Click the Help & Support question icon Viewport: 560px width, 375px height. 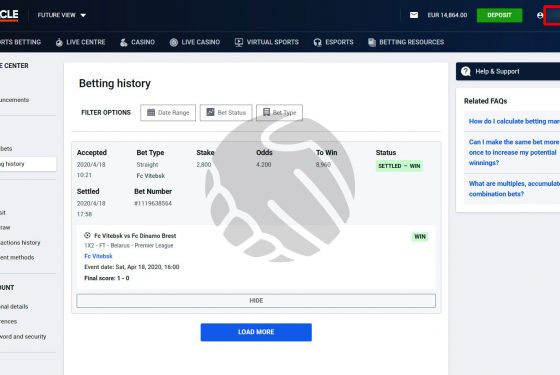pos(466,71)
